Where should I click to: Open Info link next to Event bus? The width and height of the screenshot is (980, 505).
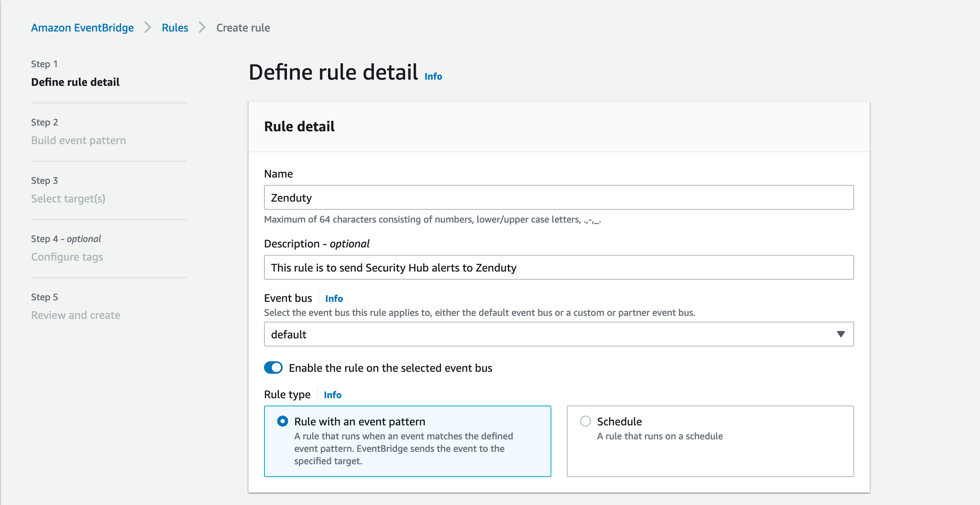pyautogui.click(x=334, y=298)
